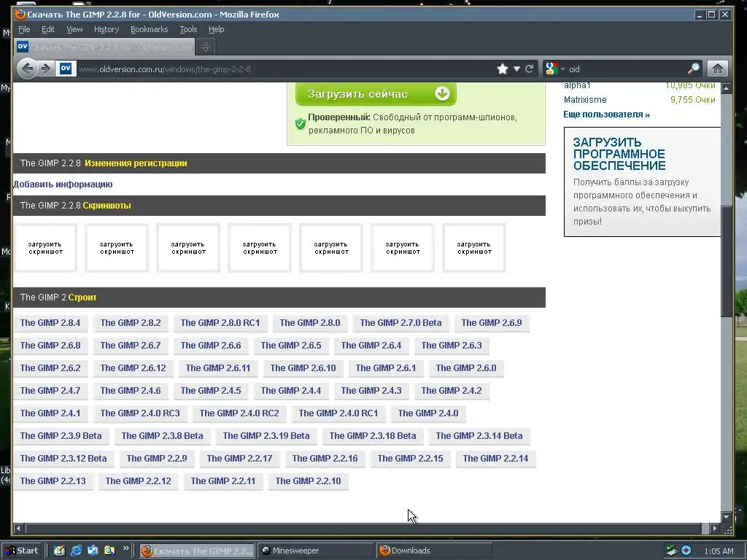
Task: Open The GIMP 2.6.12 version link
Action: point(133,368)
